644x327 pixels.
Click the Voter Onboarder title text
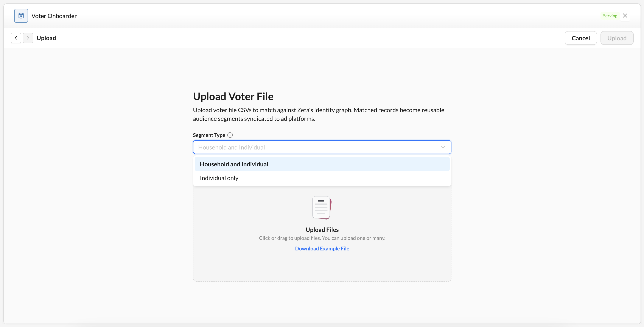(x=54, y=16)
